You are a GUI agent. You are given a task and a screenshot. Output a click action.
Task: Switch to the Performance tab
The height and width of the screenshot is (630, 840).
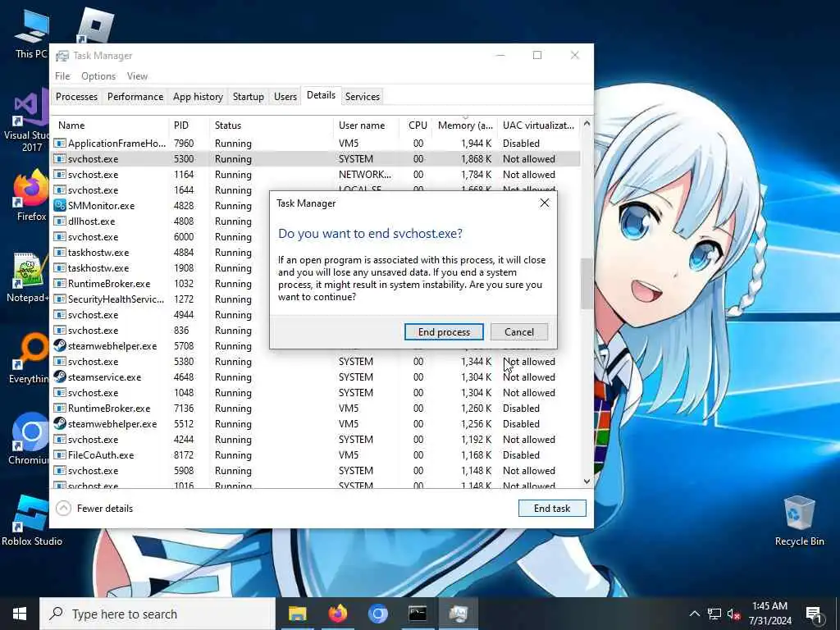(x=135, y=97)
